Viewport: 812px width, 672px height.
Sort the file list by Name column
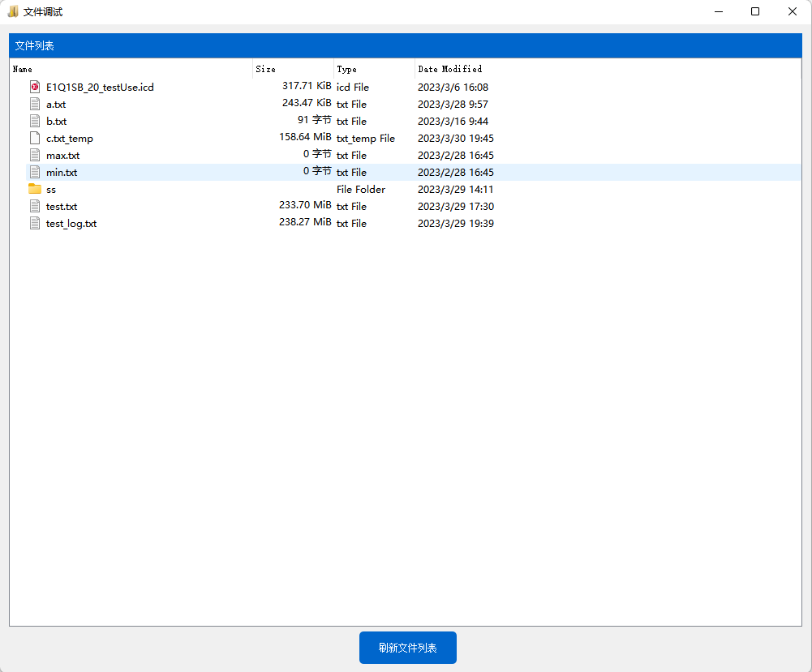[x=131, y=69]
